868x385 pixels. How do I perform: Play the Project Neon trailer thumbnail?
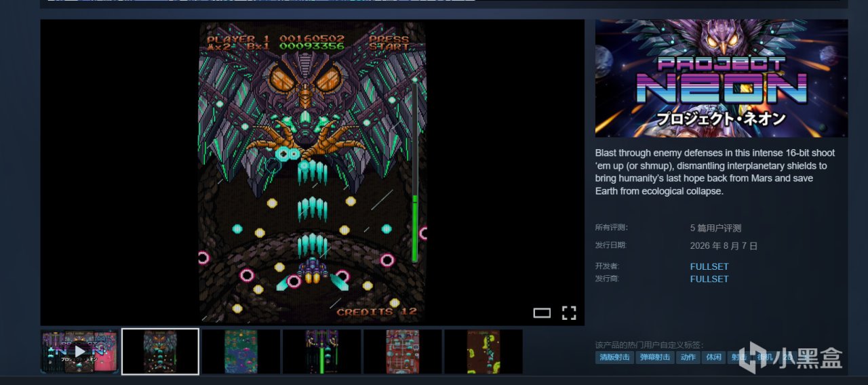click(x=79, y=351)
